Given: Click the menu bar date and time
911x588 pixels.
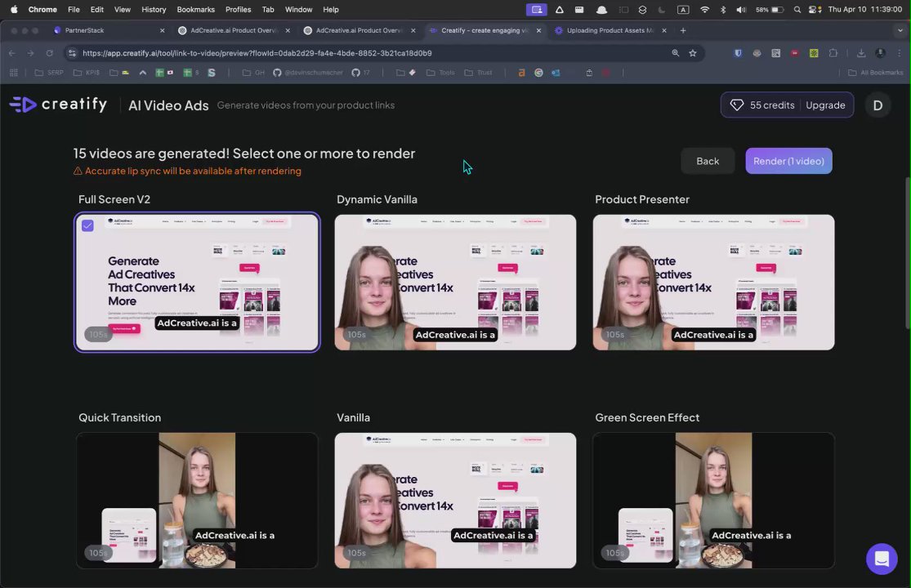Looking at the screenshot, I should pos(864,9).
